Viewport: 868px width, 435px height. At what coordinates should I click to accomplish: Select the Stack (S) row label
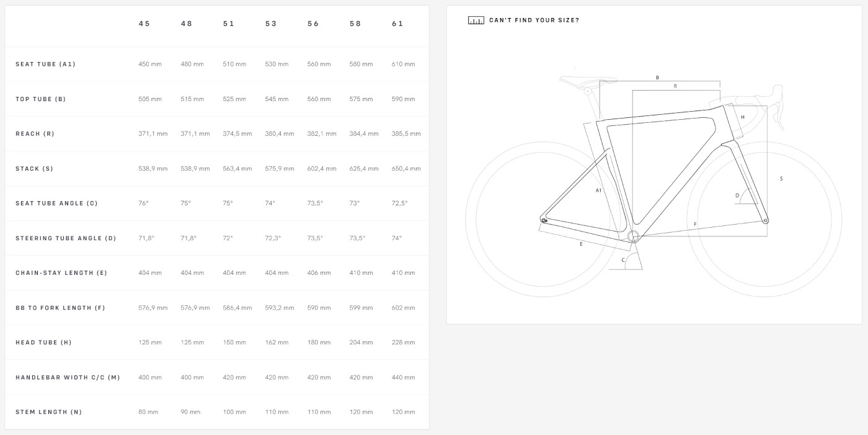tap(34, 169)
